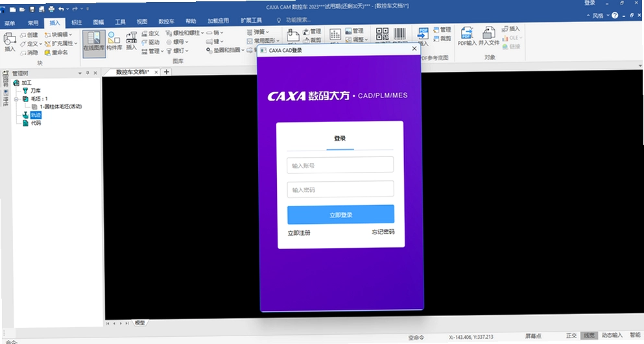644x344 pixels.
Task: Click the PDF reference 插入 icon
Action: coord(423,36)
